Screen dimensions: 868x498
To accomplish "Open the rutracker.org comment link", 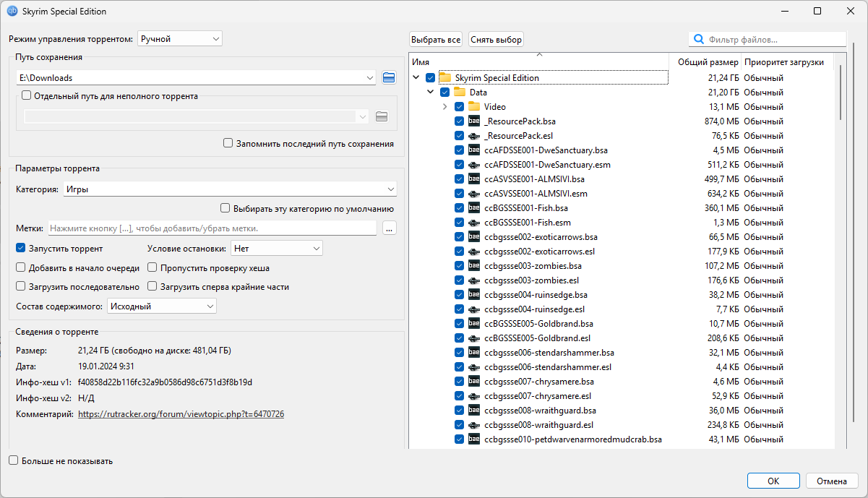I will point(181,414).
